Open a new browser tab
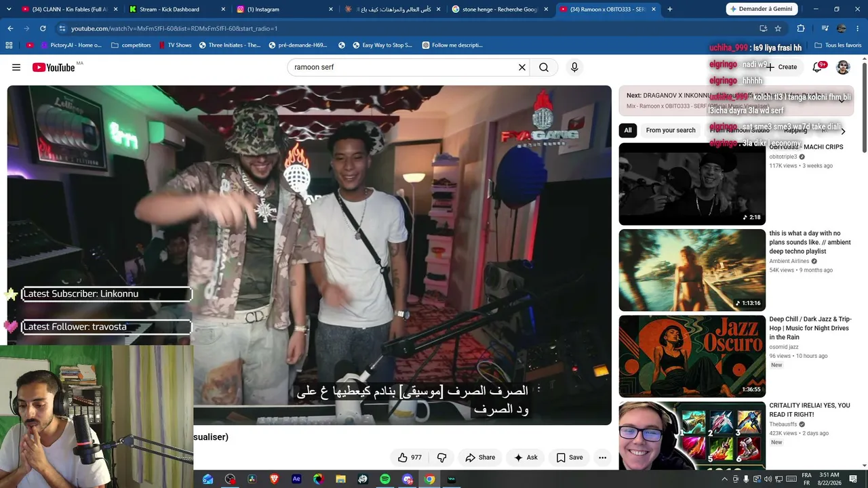The width and height of the screenshot is (868, 488). [x=670, y=9]
